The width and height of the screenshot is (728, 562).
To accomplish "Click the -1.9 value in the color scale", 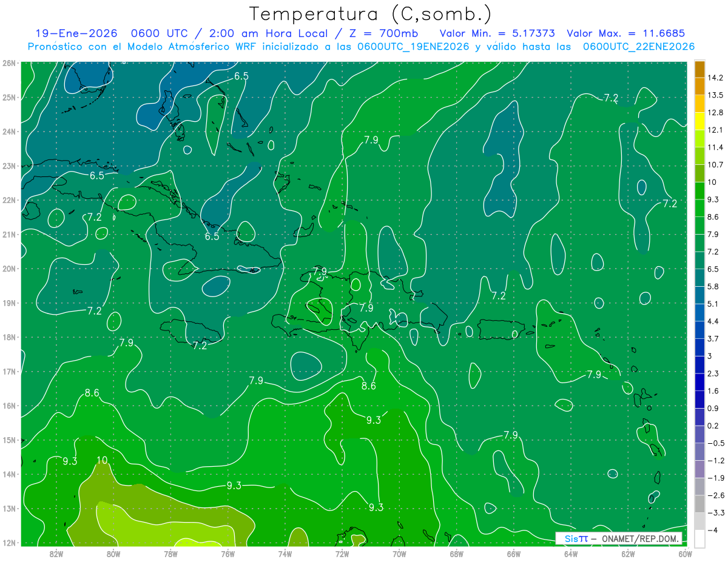I will 715,478.
